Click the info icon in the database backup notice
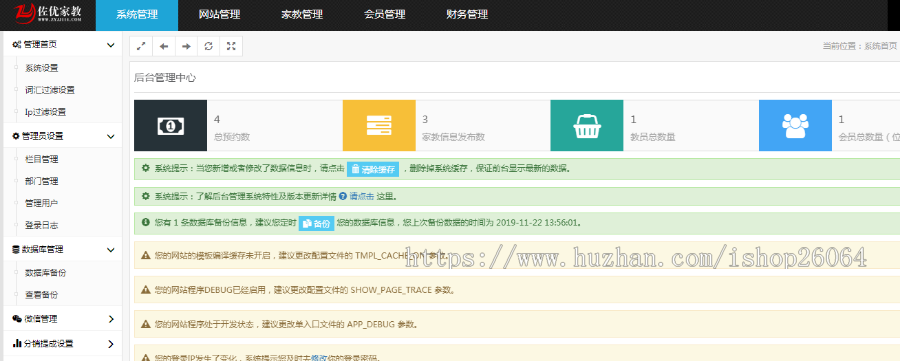 point(145,223)
